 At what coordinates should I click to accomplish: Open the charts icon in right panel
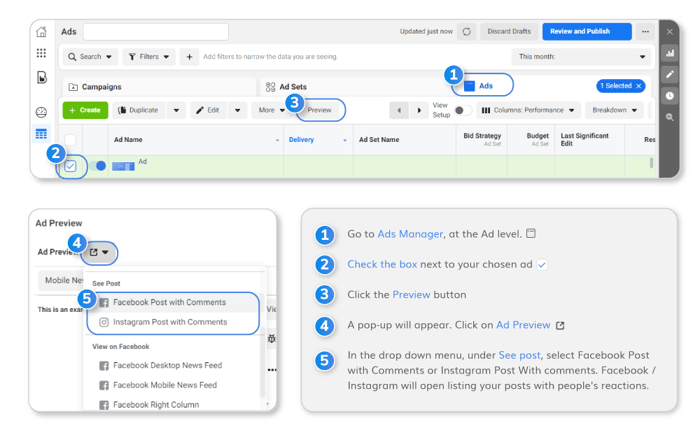pyautogui.click(x=670, y=53)
